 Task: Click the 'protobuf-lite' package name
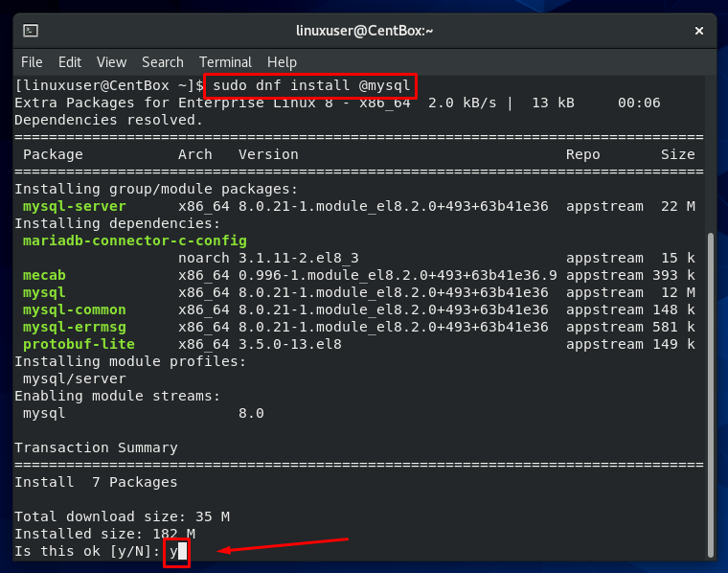coord(79,345)
